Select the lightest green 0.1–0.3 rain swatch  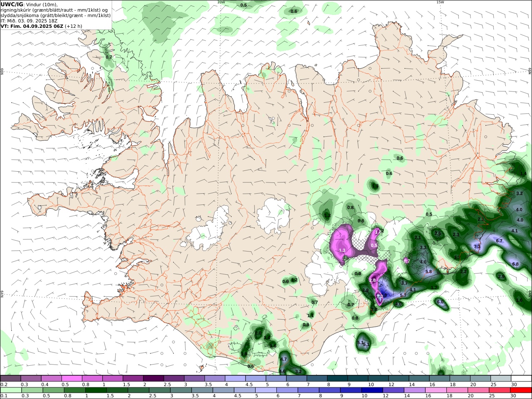[11, 390]
